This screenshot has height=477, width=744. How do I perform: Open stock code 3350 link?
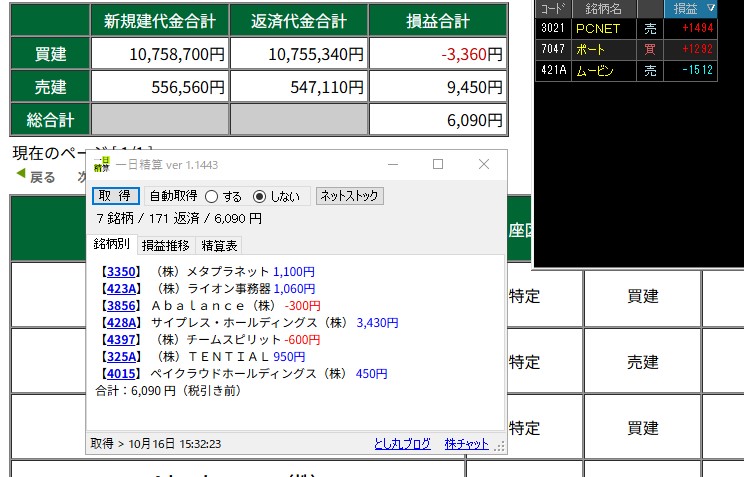click(x=119, y=271)
